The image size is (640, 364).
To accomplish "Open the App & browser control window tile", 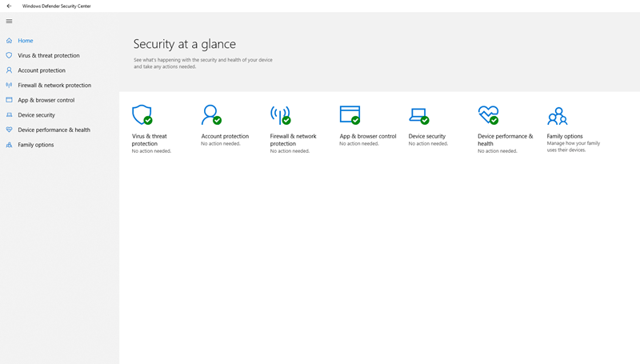I will (x=350, y=114).
